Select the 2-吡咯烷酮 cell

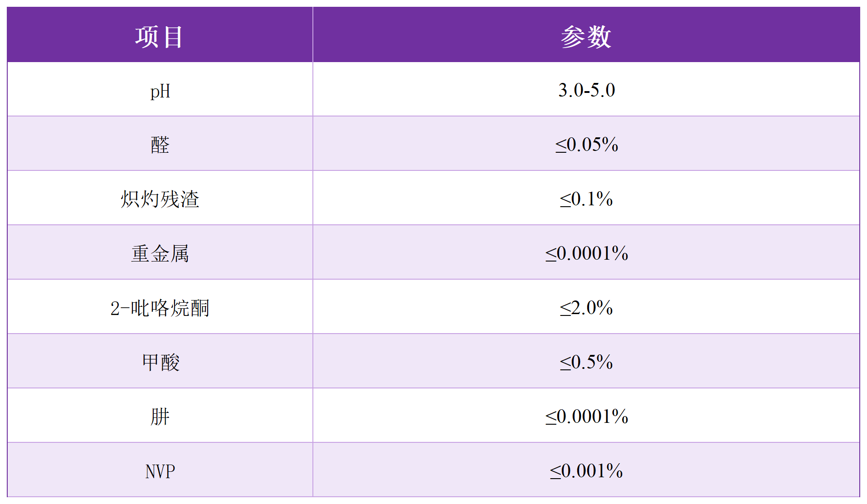pos(160,308)
